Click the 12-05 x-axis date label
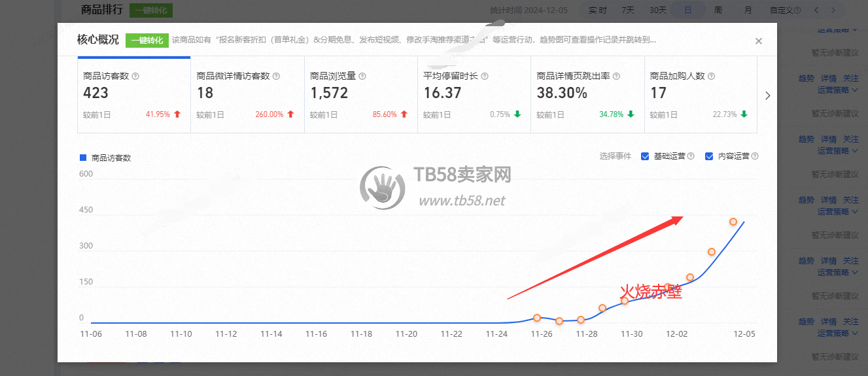Image resolution: width=868 pixels, height=376 pixels. pos(745,333)
